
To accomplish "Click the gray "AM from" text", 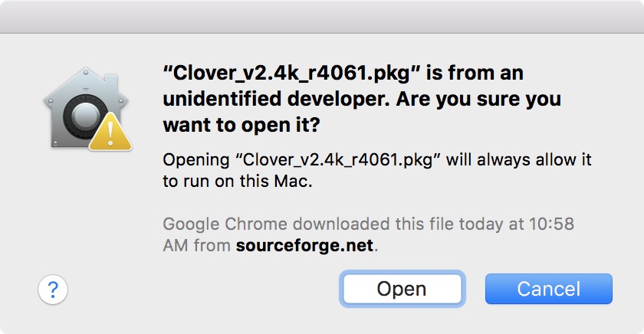I will click(x=197, y=245).
